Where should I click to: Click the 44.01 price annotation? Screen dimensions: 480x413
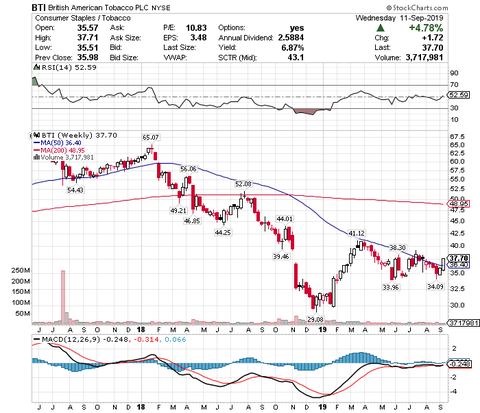coord(285,219)
